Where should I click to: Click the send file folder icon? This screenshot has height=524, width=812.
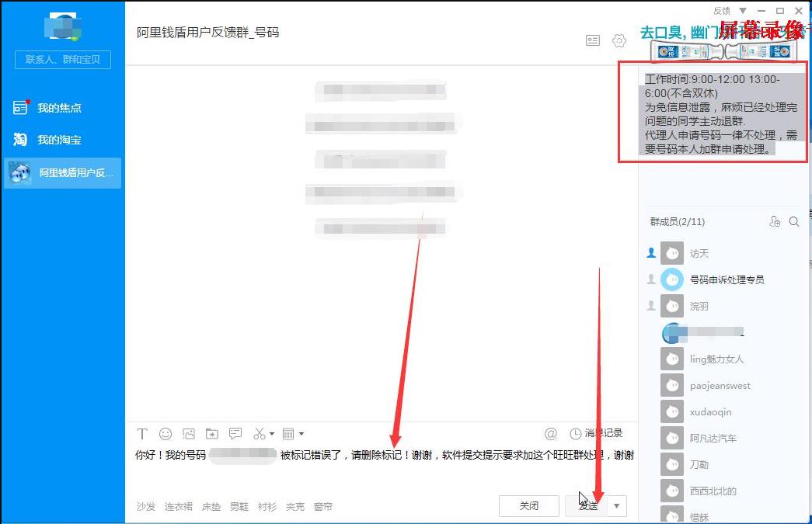212,433
